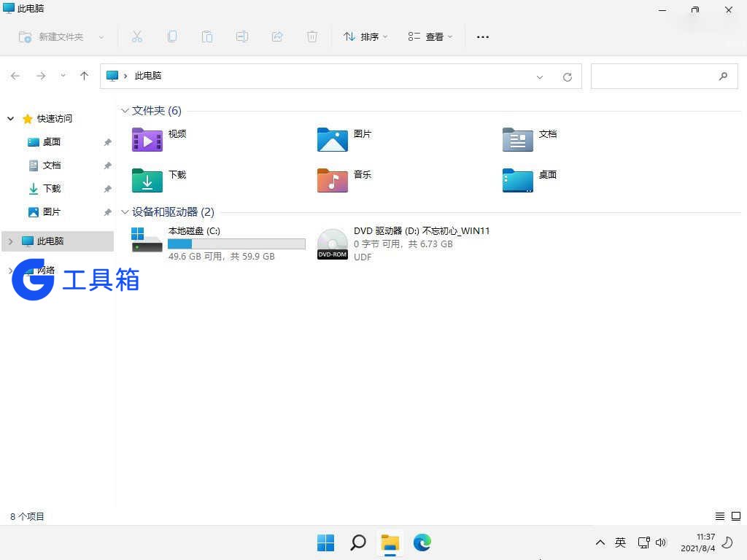Collapse the 文件夹 (6) group
The image size is (747, 560).
click(x=125, y=111)
